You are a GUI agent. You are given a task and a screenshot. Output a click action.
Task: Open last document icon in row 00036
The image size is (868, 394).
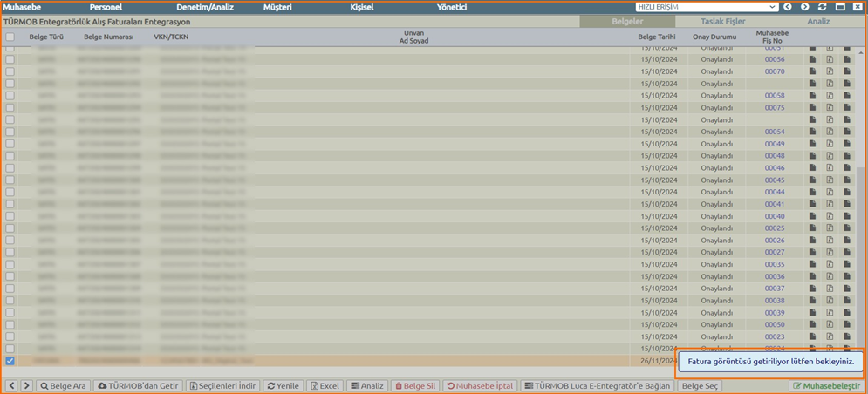click(x=847, y=276)
